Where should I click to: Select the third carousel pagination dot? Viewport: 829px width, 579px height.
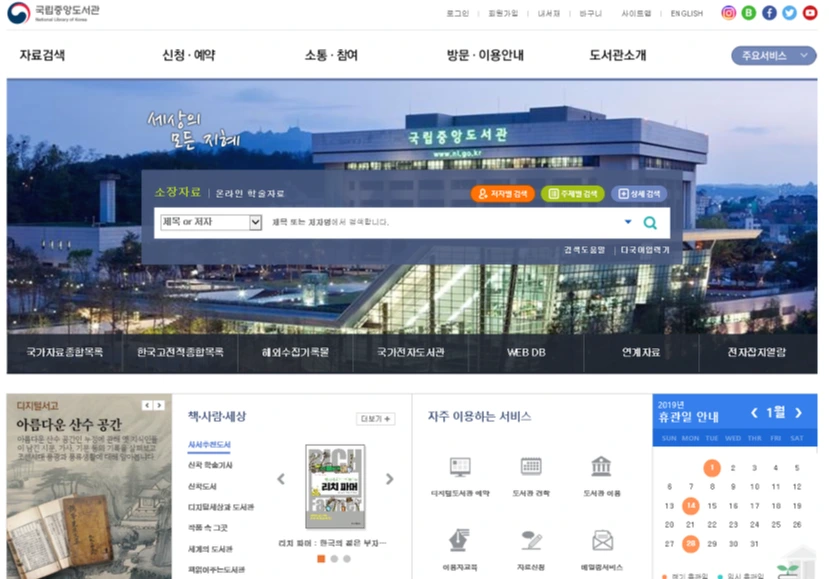(347, 559)
